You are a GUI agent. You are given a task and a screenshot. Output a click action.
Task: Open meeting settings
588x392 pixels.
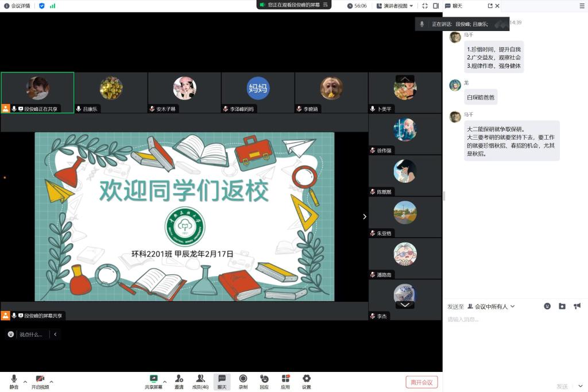(x=307, y=381)
